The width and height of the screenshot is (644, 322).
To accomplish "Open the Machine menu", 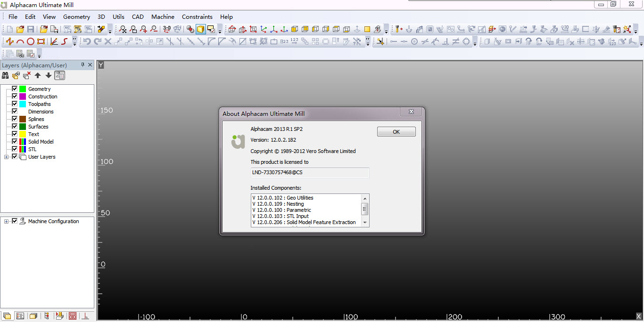I will pyautogui.click(x=163, y=16).
